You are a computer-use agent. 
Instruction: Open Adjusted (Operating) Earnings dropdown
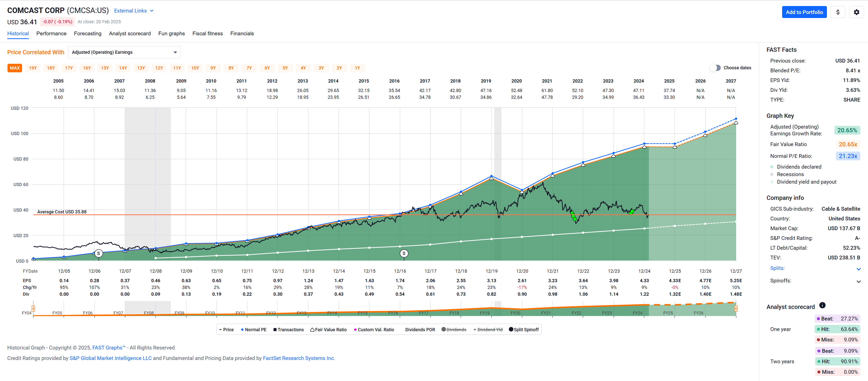click(124, 52)
